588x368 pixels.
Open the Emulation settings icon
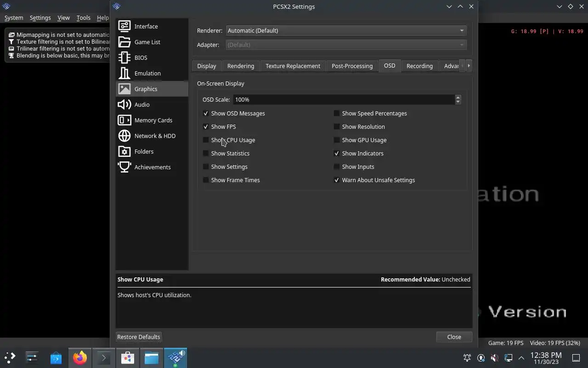pos(124,73)
